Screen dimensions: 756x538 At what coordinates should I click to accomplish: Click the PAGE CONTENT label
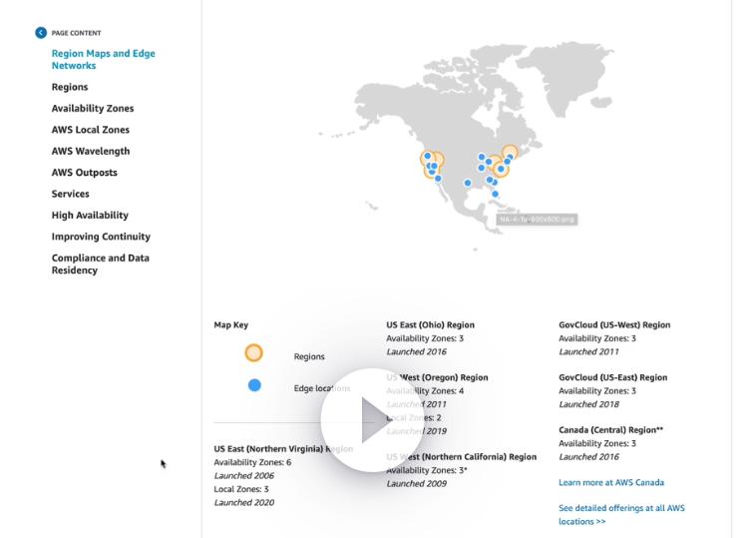tap(76, 33)
